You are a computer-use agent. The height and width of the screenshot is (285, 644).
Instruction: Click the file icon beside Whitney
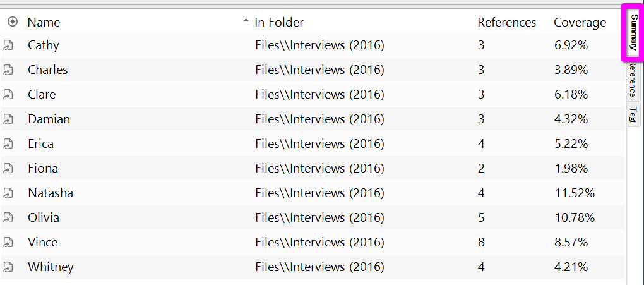click(x=8, y=267)
